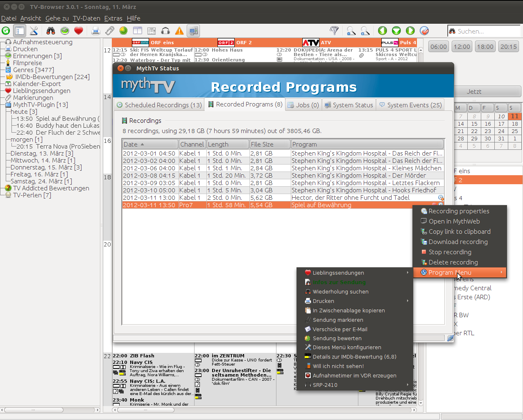Jump to 18:00 time button
Image resolution: width=523 pixels, height=420 pixels.
[485, 47]
